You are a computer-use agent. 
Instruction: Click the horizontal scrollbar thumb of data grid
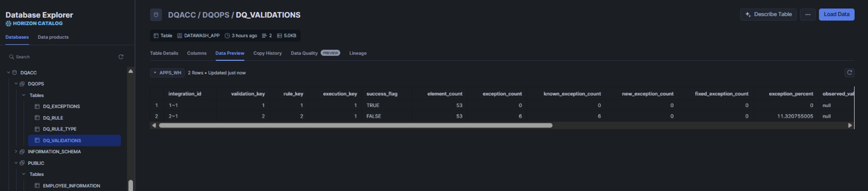(356, 126)
